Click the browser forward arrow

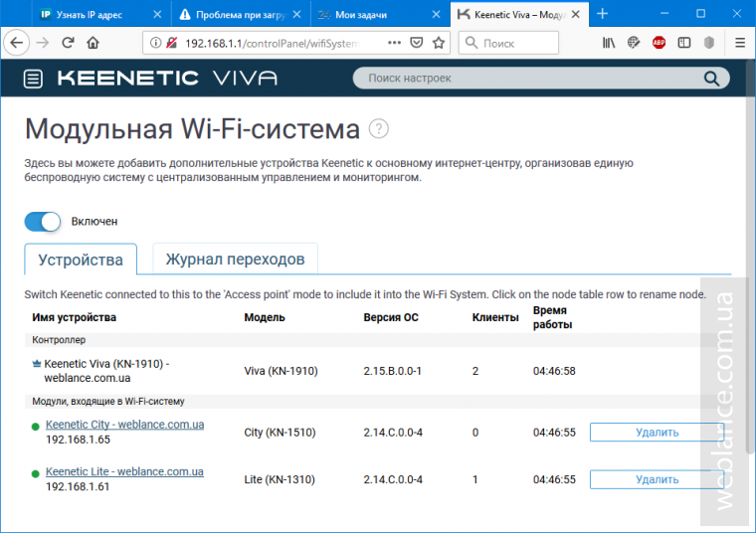(x=43, y=43)
